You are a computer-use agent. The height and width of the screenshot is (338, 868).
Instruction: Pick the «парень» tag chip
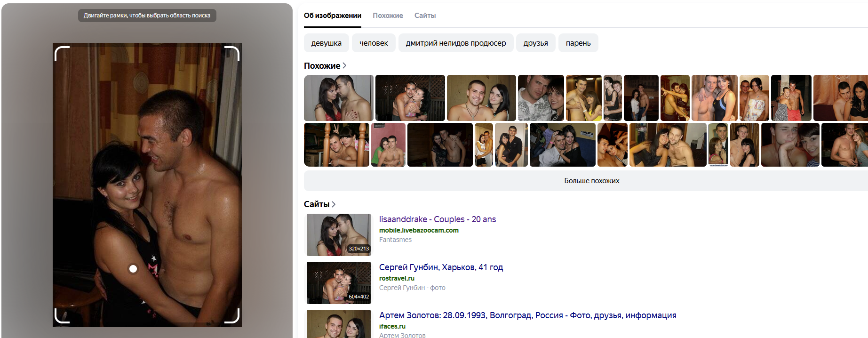(x=578, y=43)
